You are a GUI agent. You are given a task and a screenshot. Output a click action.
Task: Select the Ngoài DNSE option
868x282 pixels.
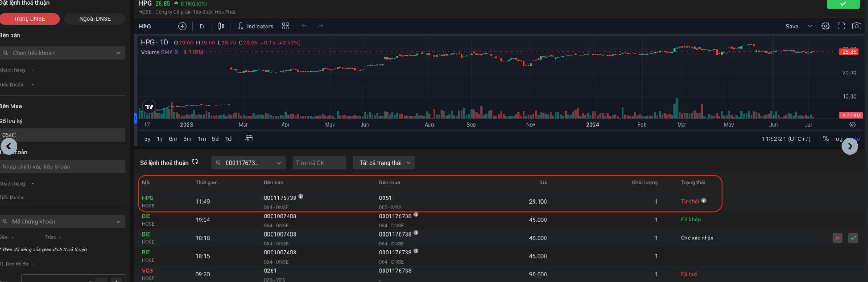pos(95,19)
